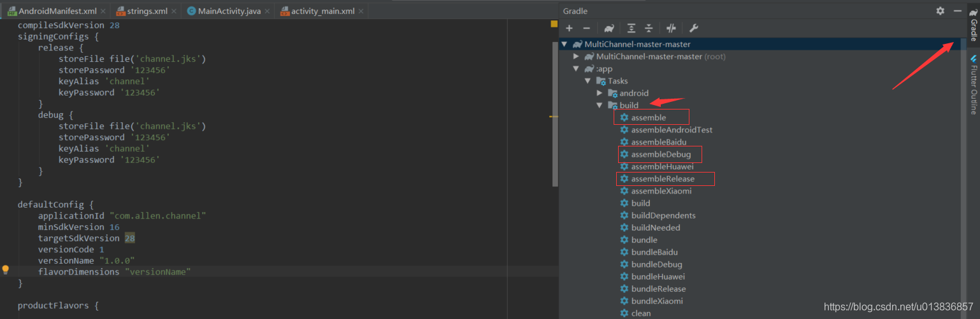Image resolution: width=980 pixels, height=319 pixels.
Task: Add a Gradle project with plus icon
Action: point(569,28)
